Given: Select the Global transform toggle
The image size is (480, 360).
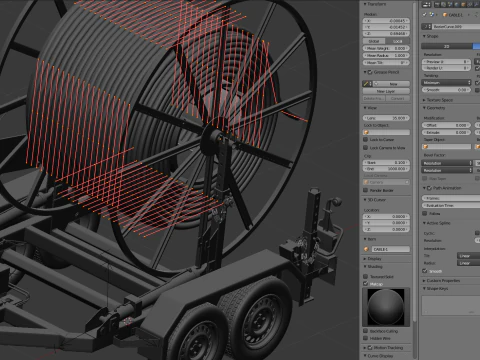Looking at the screenshot, I should click(x=375, y=41).
